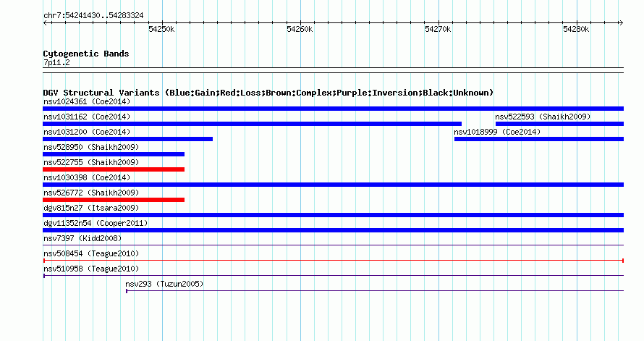Select the 7p11.2 band label

(56, 62)
